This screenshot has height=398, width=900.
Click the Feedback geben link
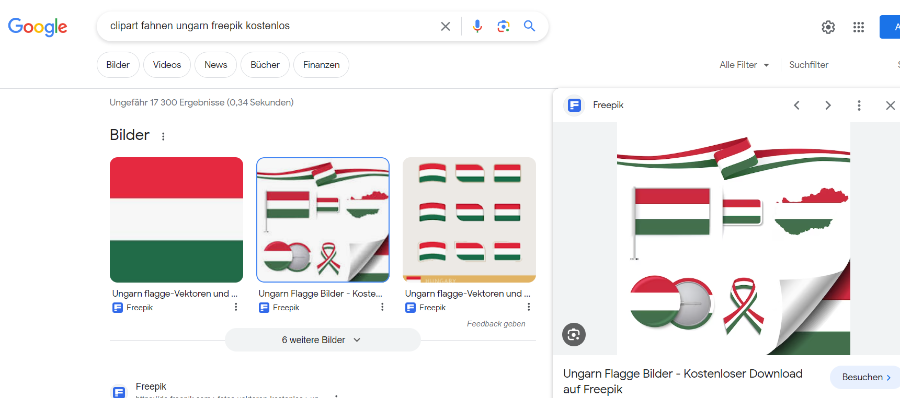[x=496, y=324]
